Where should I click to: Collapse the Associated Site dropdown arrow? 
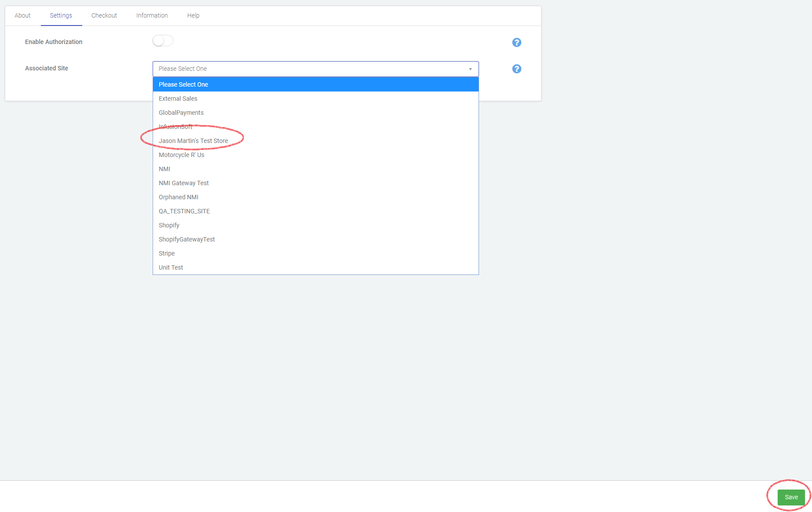[x=470, y=69]
